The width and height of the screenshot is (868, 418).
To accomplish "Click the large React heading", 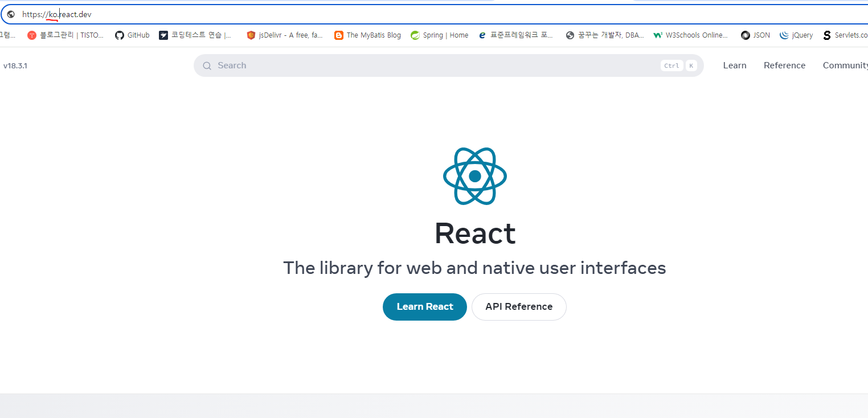I will point(475,233).
